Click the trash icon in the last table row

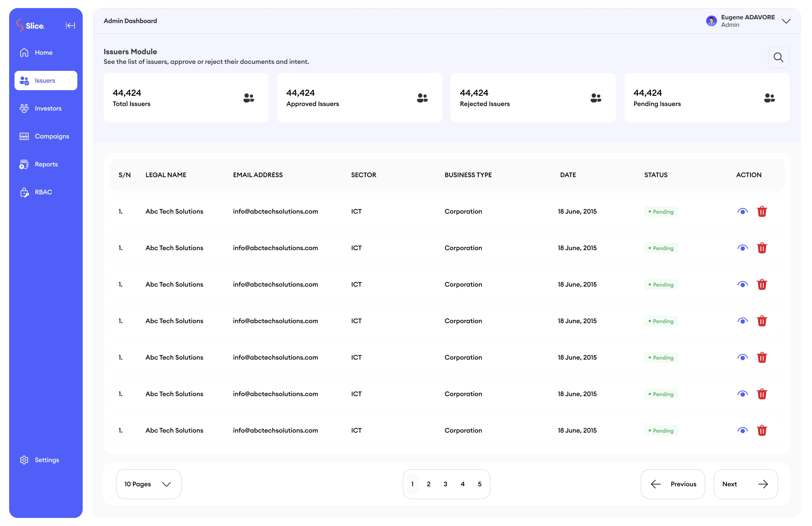762,430
